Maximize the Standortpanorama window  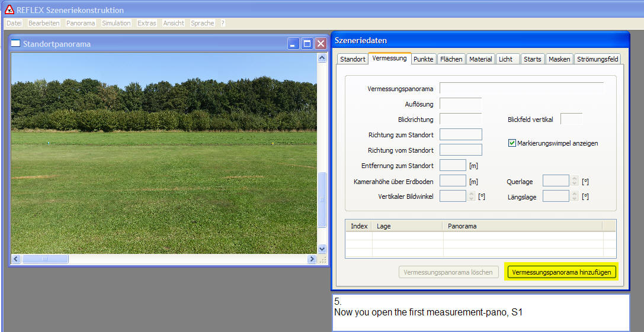point(307,44)
